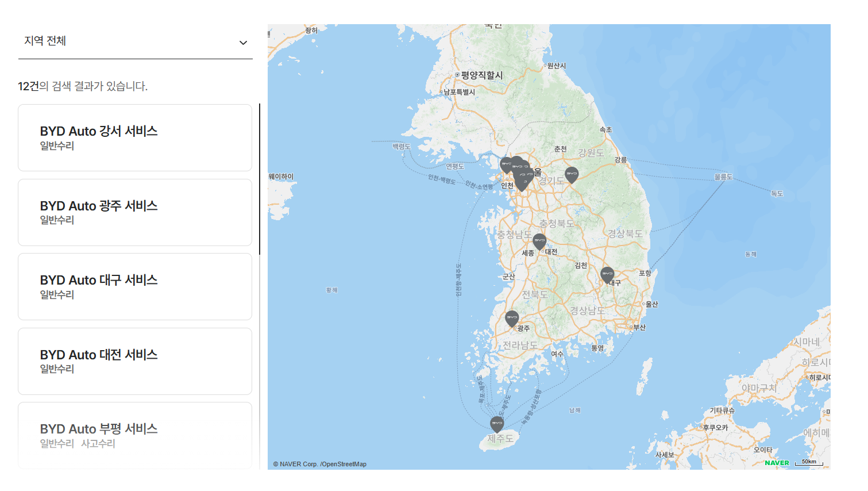Select the BYD Auto 광주 서비스 card
The image size is (868, 491).
click(x=135, y=212)
